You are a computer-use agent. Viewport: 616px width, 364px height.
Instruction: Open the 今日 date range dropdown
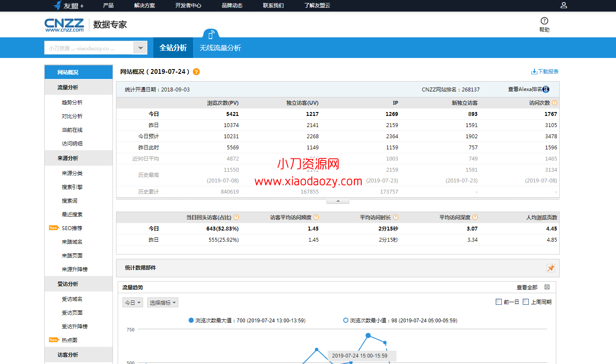tap(133, 303)
